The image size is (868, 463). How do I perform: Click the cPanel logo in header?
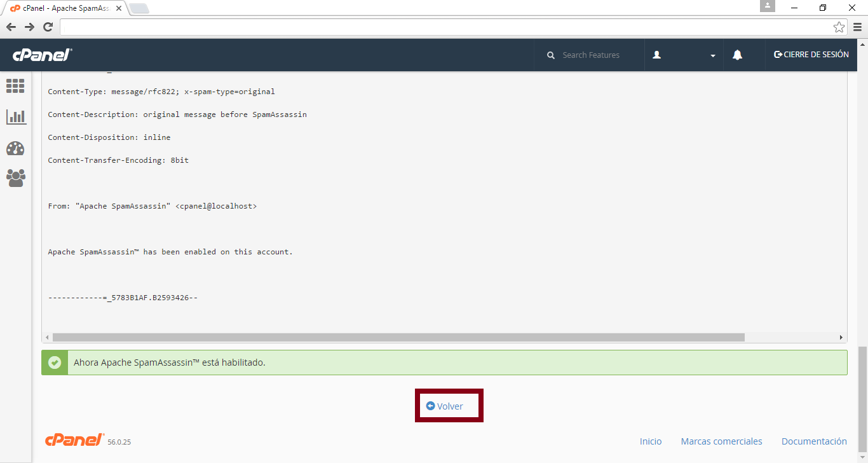[43, 55]
